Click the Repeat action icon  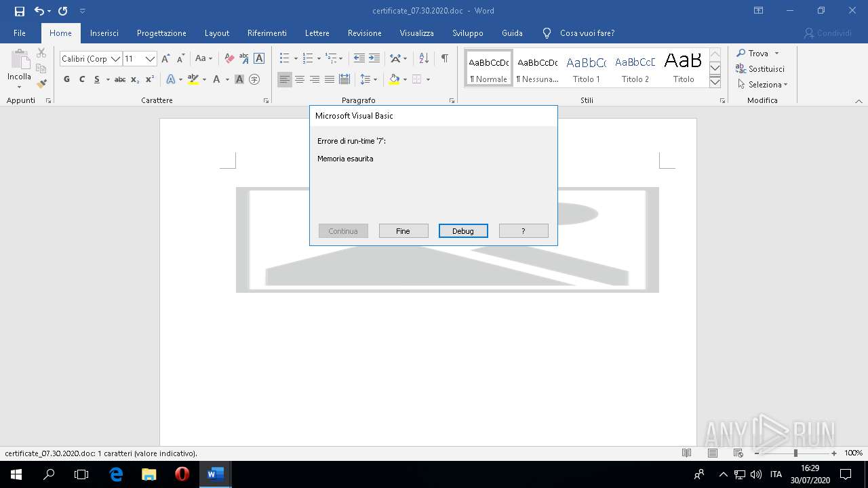[62, 11]
